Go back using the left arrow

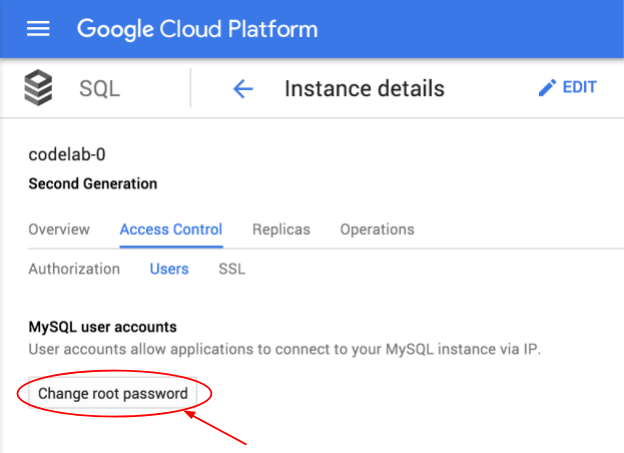click(243, 88)
